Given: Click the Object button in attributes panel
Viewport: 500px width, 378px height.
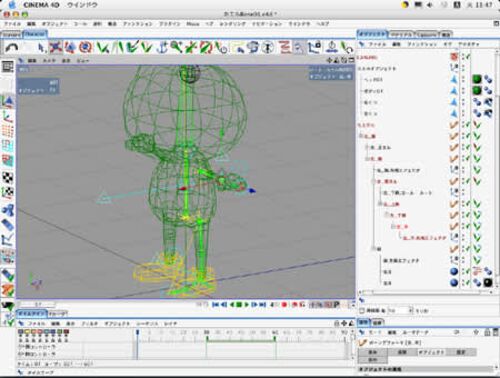Looking at the screenshot, I should click(431, 352).
